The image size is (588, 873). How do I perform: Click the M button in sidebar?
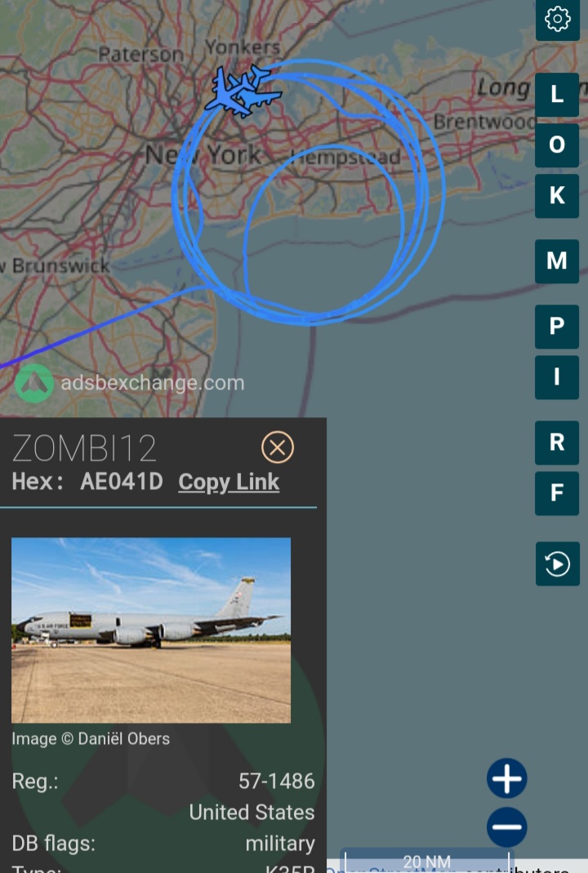[x=557, y=261]
